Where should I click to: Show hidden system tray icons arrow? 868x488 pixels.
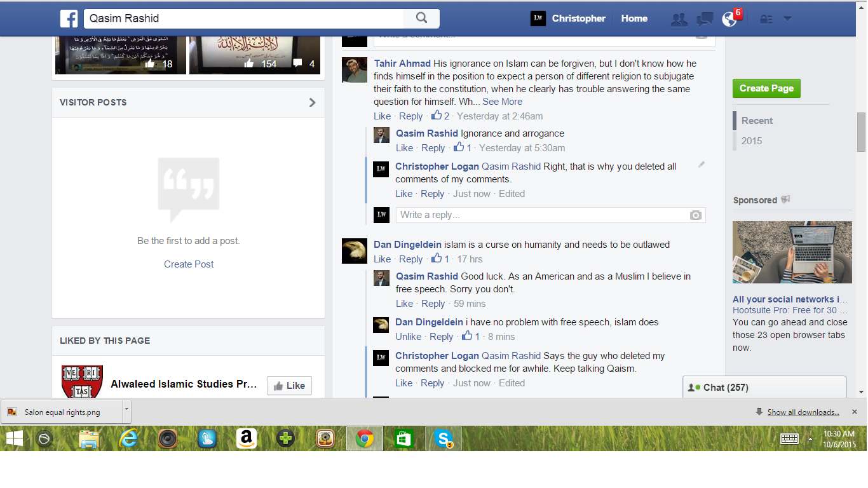point(810,438)
